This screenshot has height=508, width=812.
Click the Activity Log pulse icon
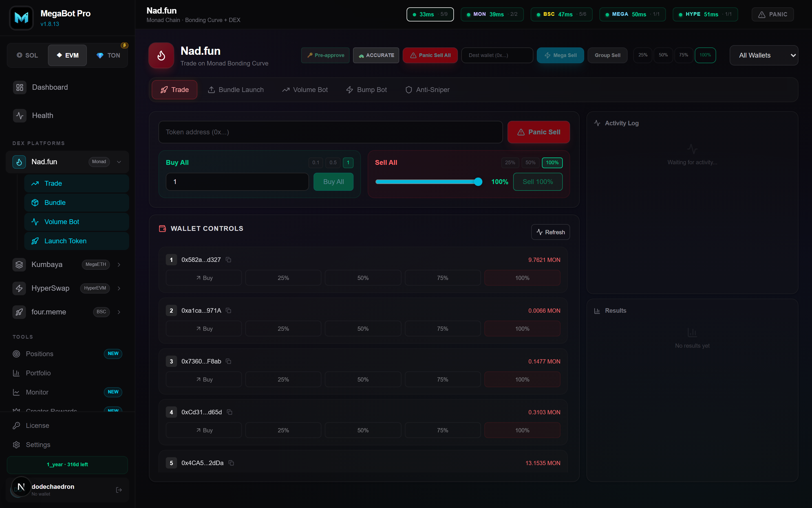(597, 123)
